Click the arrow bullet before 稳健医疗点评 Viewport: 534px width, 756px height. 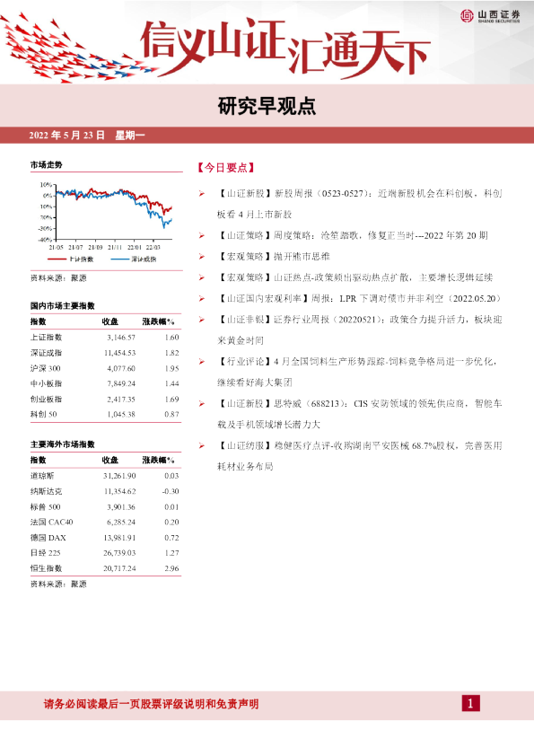tap(202, 446)
